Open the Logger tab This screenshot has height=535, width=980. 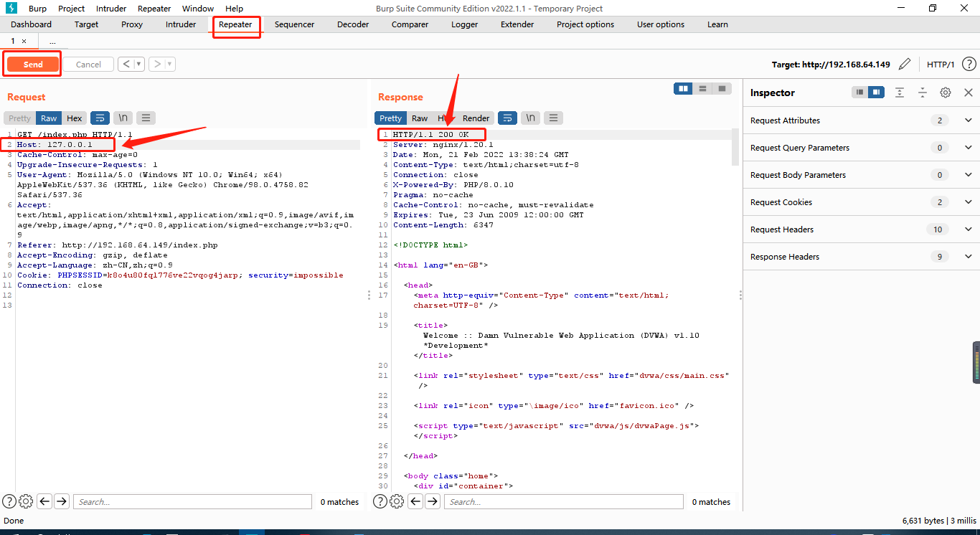tap(465, 24)
